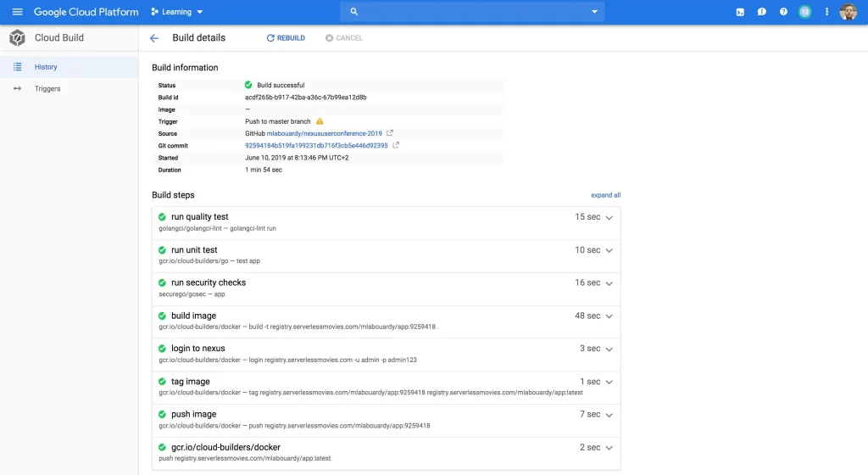The image size is (868, 475).
Task: Expand the run unit test step
Action: [x=609, y=251]
